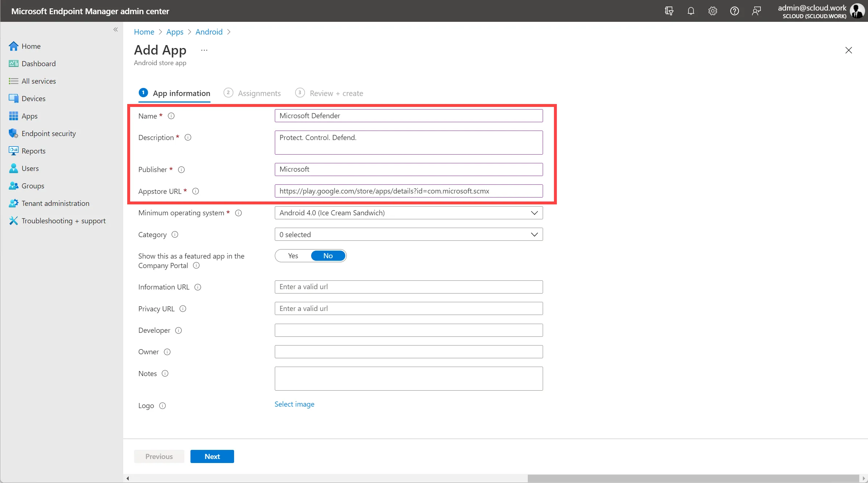Click the Publisher input field
The height and width of the screenshot is (483, 868).
tap(409, 169)
